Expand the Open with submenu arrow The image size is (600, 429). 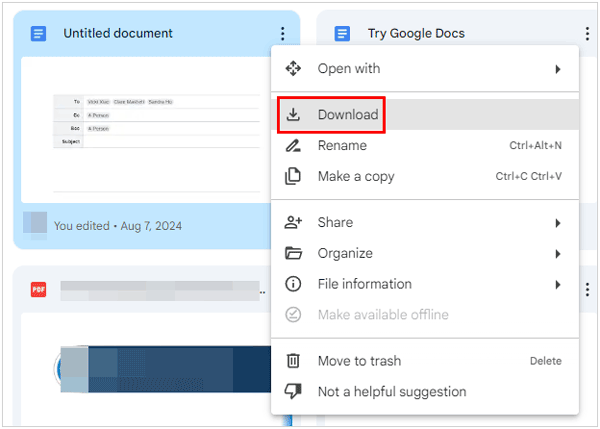(558, 69)
